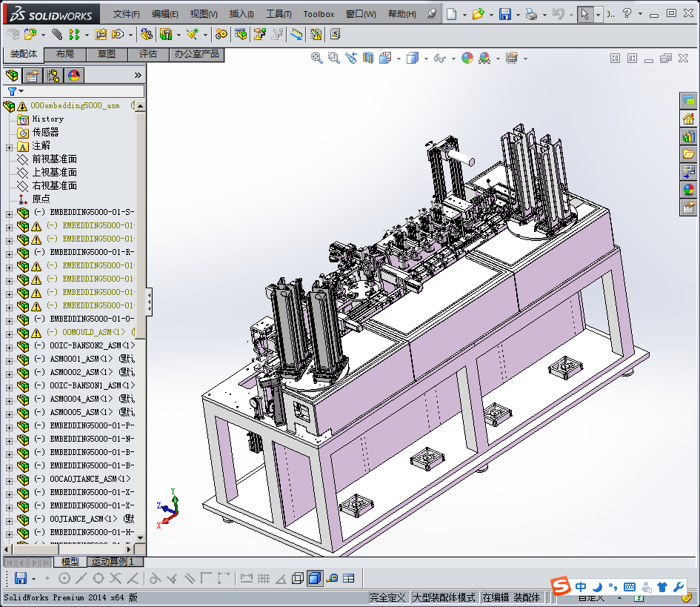The image size is (700, 607).
Task: Open file explorer folder in task pane
Action: point(688,154)
